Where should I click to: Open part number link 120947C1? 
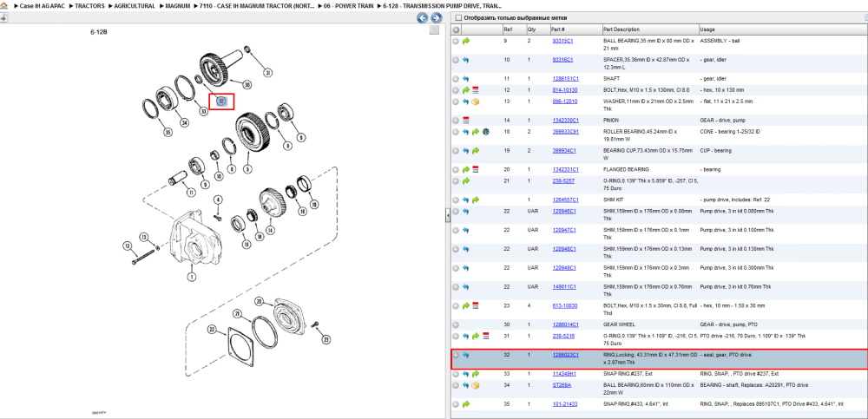(564, 230)
